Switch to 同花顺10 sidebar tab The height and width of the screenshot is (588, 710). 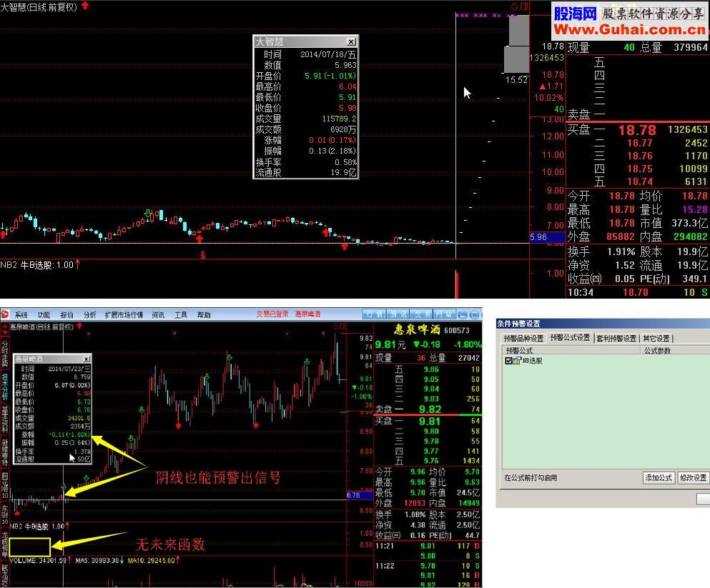click(4, 484)
